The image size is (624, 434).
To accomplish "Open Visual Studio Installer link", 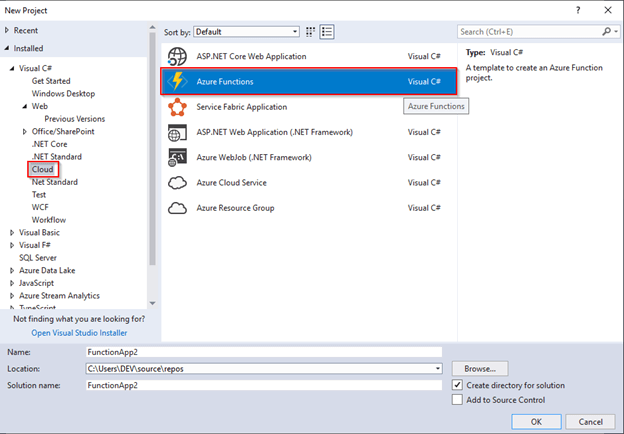I will [82, 332].
